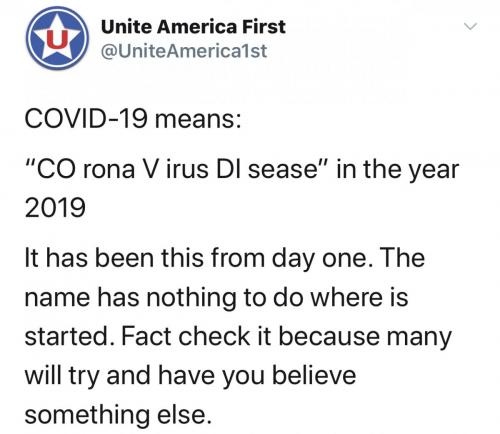Click the phrase "in the year"

pyautogui.click(x=398, y=170)
